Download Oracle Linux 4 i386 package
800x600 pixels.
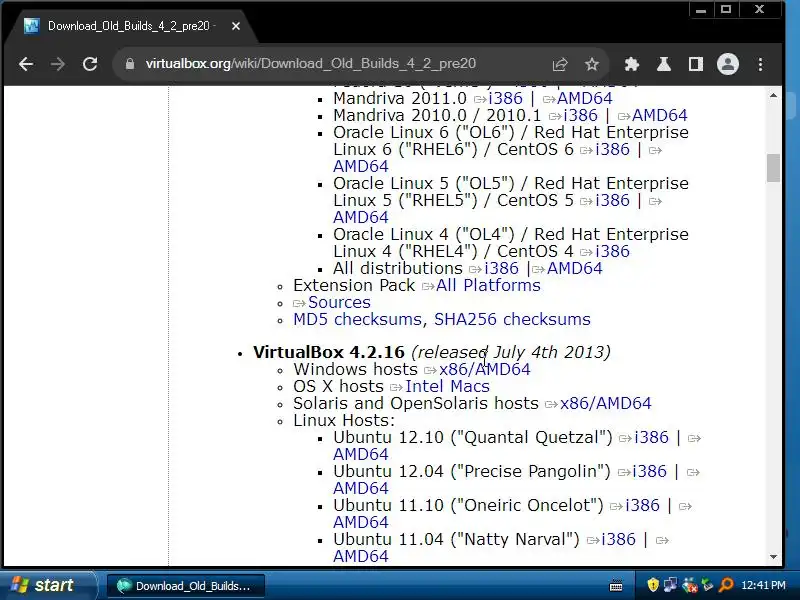point(612,252)
